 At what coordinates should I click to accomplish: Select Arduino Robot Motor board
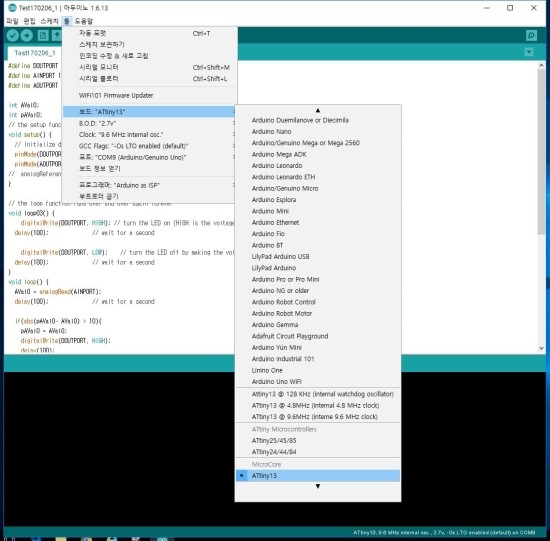318,313
